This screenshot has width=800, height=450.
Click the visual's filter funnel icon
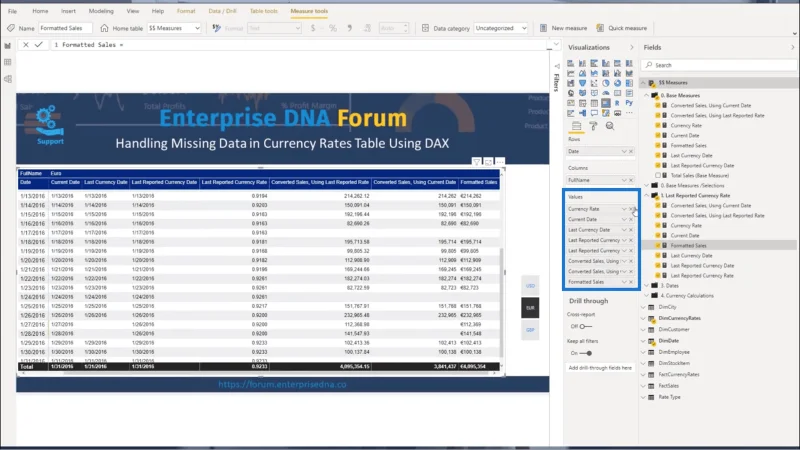(476, 162)
